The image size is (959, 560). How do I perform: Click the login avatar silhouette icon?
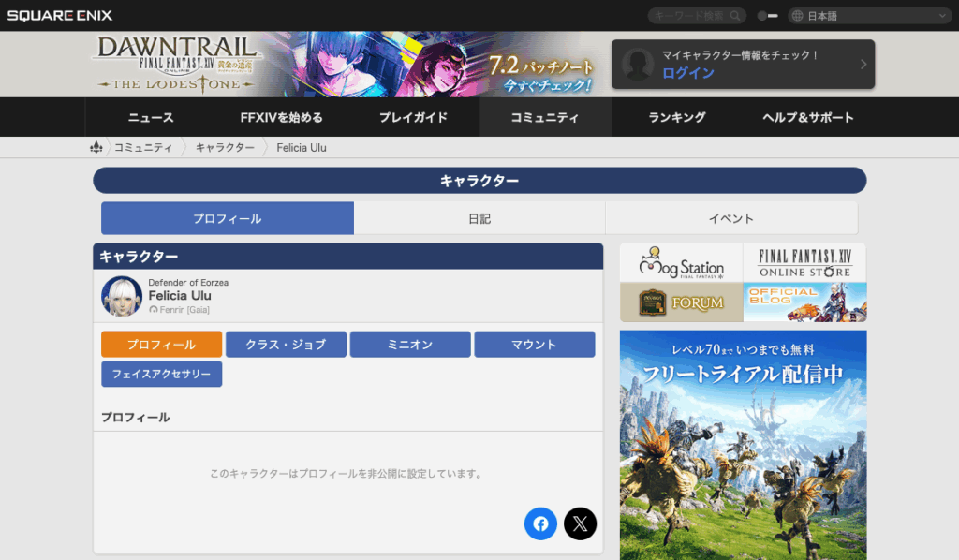tap(638, 65)
